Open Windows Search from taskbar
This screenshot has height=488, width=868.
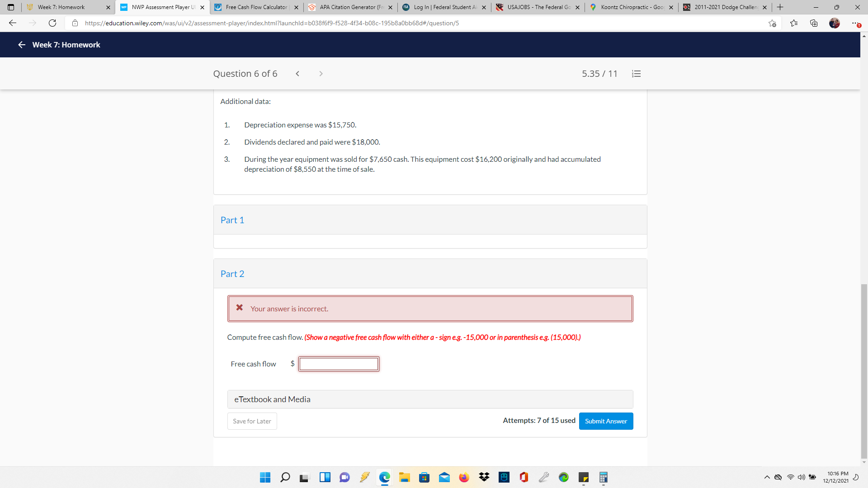285,477
